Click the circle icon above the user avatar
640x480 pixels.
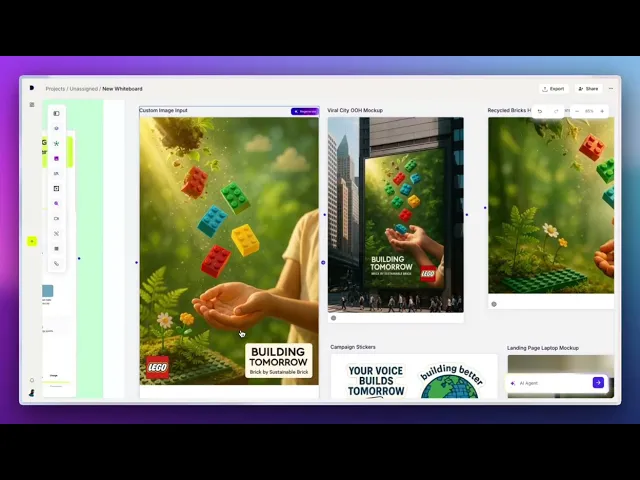pos(32,380)
